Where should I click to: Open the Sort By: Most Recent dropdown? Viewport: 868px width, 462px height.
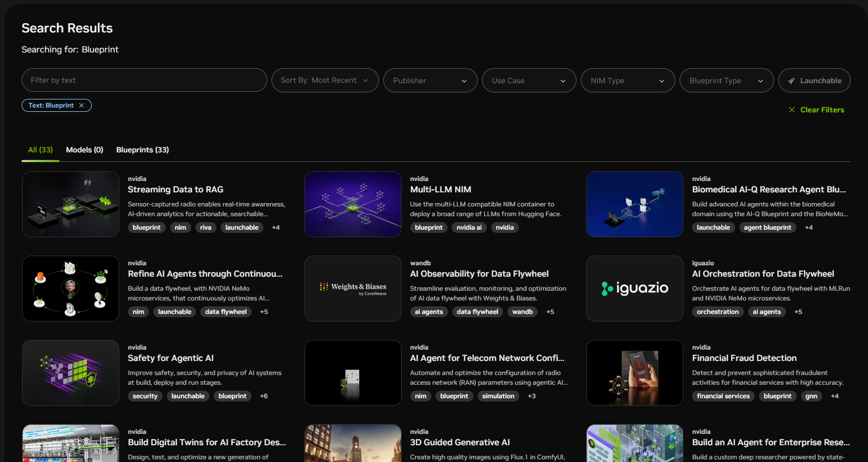(325, 81)
